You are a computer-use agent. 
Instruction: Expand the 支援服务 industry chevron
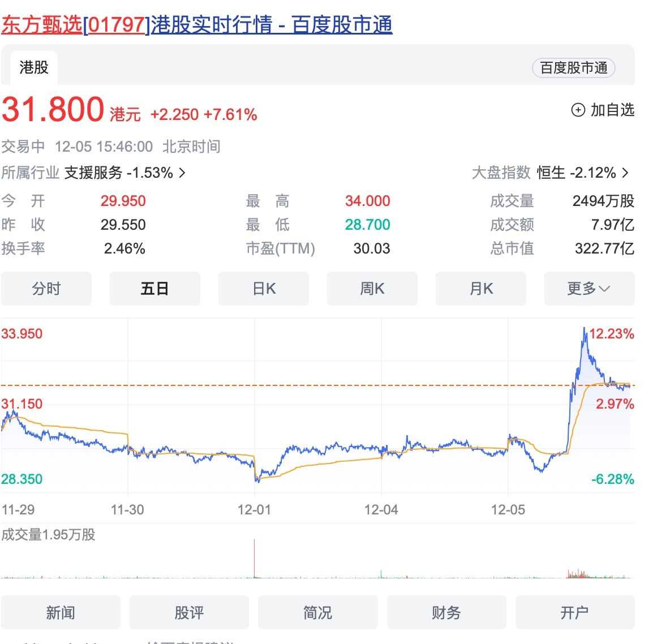point(182,173)
